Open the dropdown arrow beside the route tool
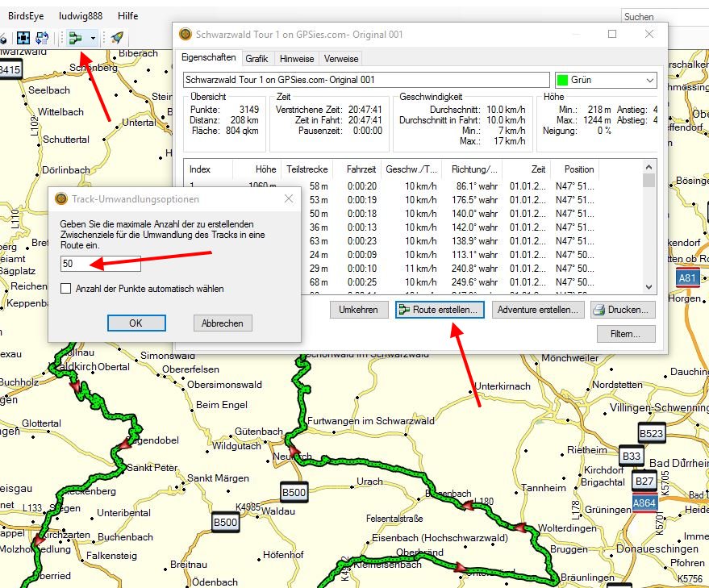Viewport: 709px width, 588px height. 94,38
